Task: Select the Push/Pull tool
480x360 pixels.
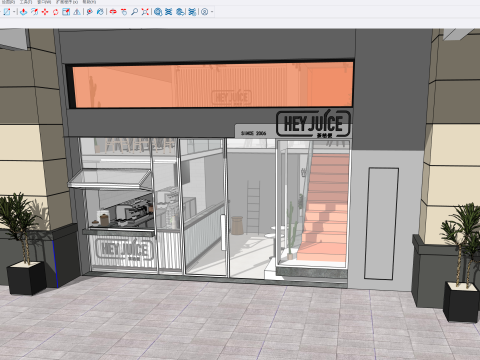Action: 23,12
